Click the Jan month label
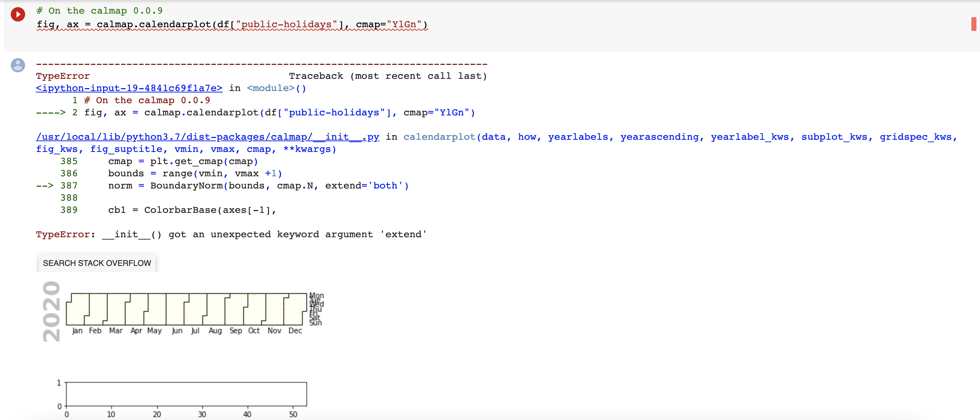The image size is (980, 420). click(77, 331)
